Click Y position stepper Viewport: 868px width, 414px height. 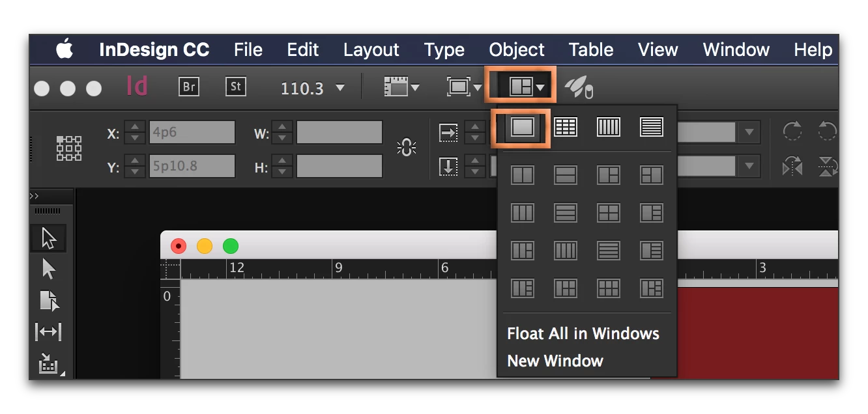coord(135,167)
